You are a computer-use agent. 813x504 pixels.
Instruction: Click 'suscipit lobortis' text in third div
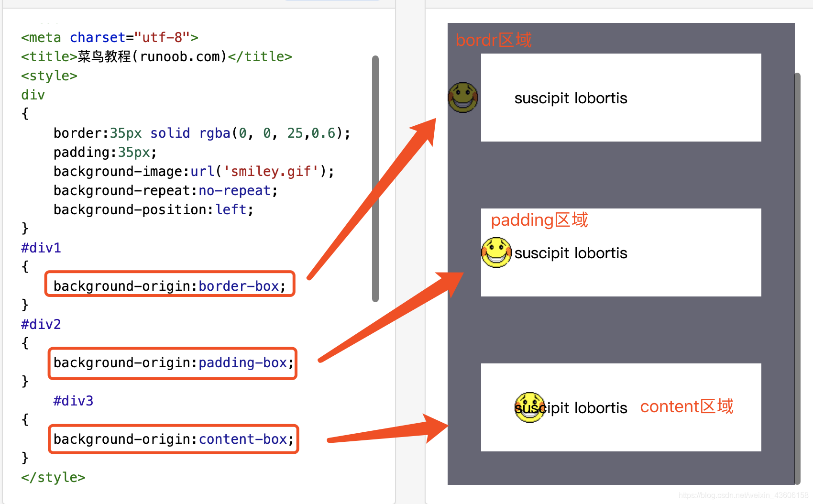click(571, 408)
